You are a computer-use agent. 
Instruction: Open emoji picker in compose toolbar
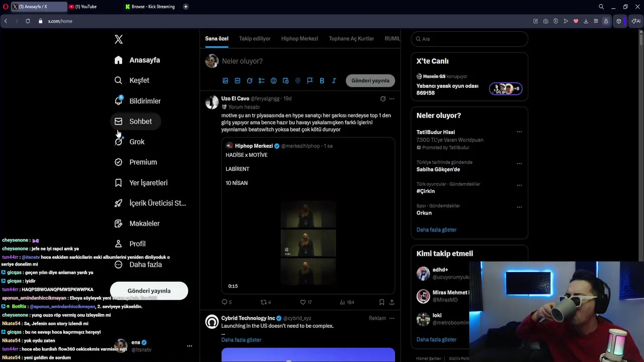pyautogui.click(x=274, y=80)
